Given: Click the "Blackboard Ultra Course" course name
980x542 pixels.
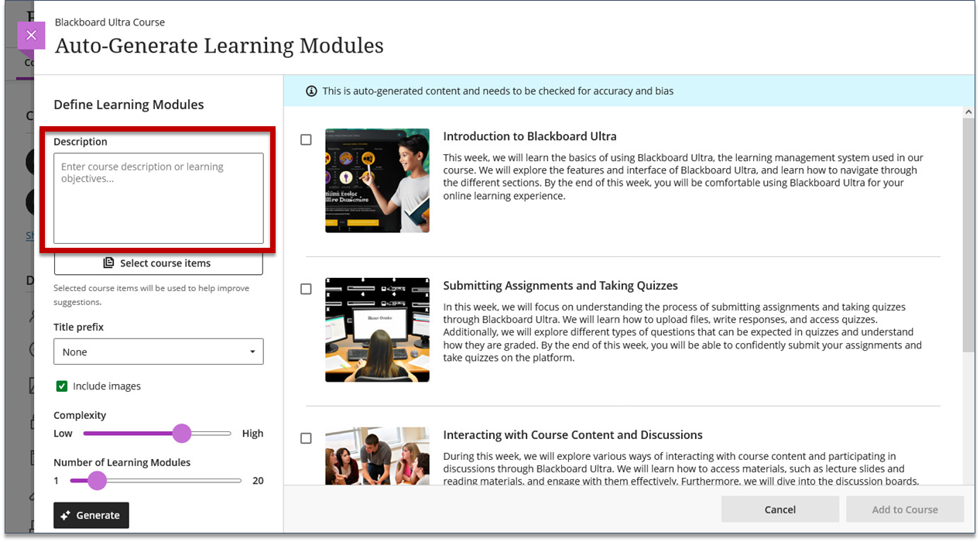Looking at the screenshot, I should pyautogui.click(x=110, y=22).
